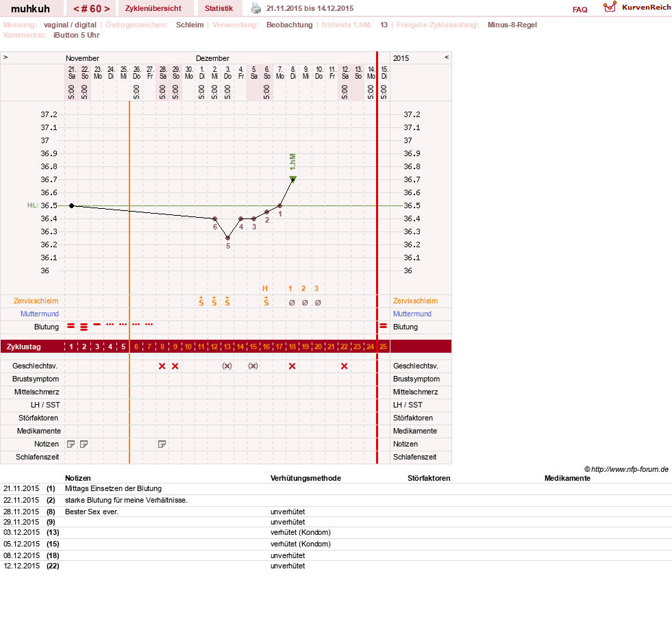This screenshot has width=672, height=628.
Task: Click the Störfaktoren column header
Action: click(x=429, y=478)
